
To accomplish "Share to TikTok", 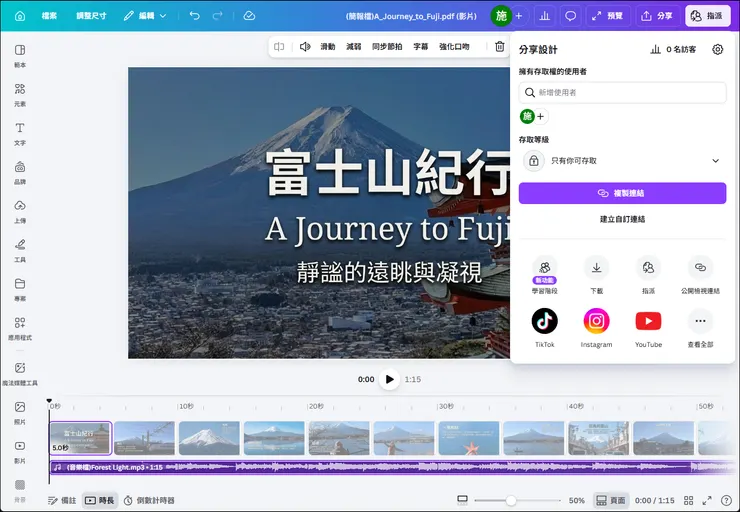I will (545, 328).
